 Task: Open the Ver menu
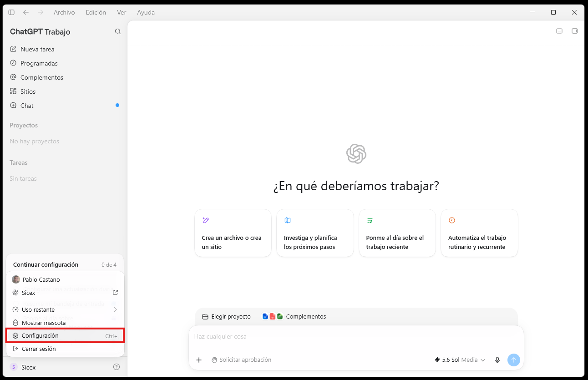pos(122,12)
